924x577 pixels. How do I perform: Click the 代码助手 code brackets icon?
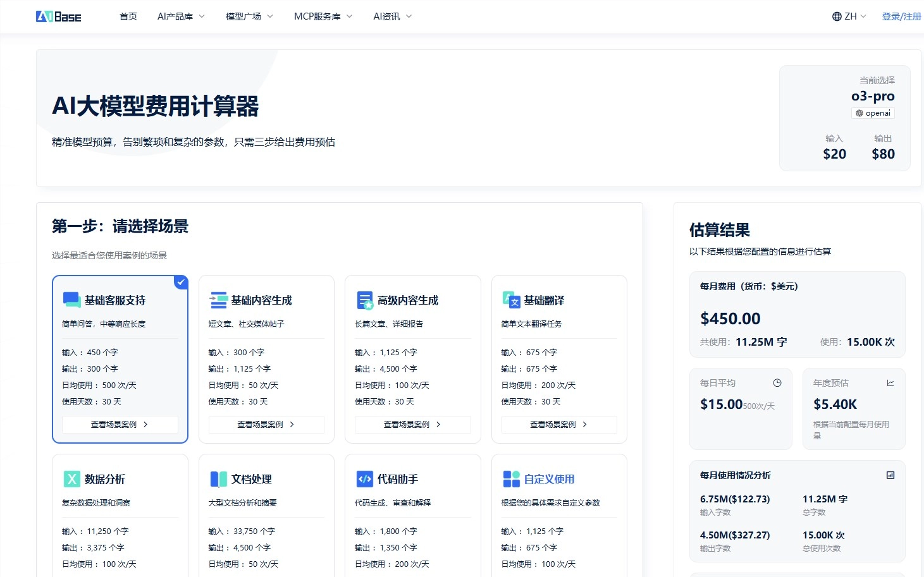365,479
